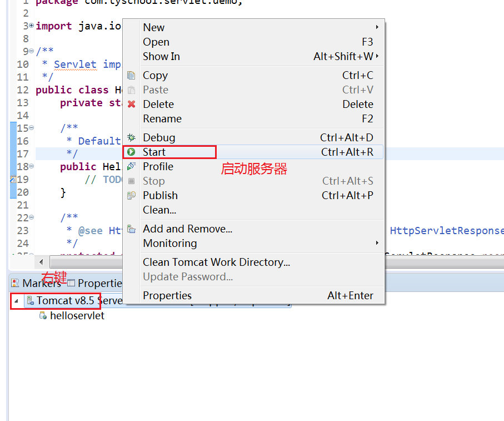504x421 pixels.
Task: Open the Show In submenu
Action: [x=378, y=56]
